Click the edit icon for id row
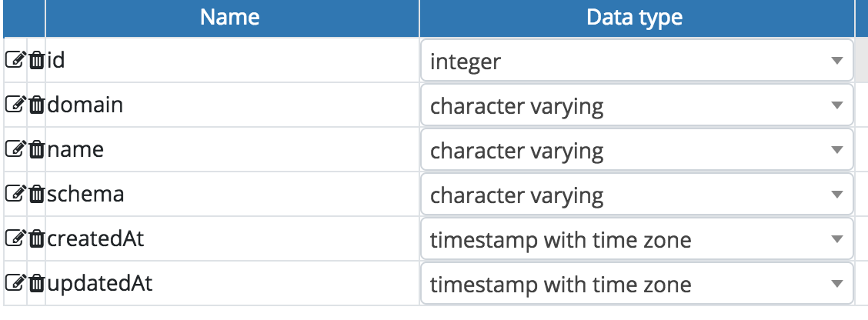Screen dimensions: 868x320 15,59
